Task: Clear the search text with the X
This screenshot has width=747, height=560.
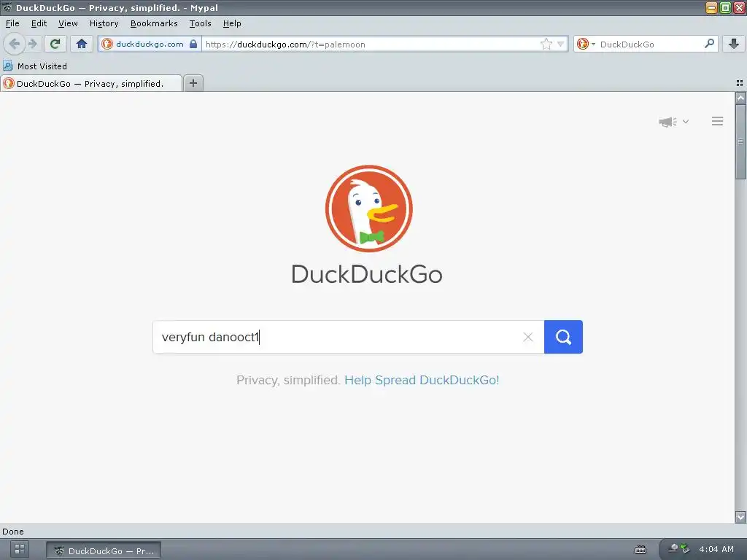Action: (x=528, y=337)
